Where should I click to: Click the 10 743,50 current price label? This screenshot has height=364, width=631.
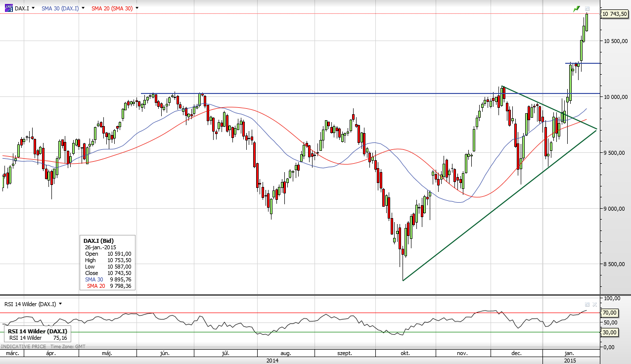614,14
